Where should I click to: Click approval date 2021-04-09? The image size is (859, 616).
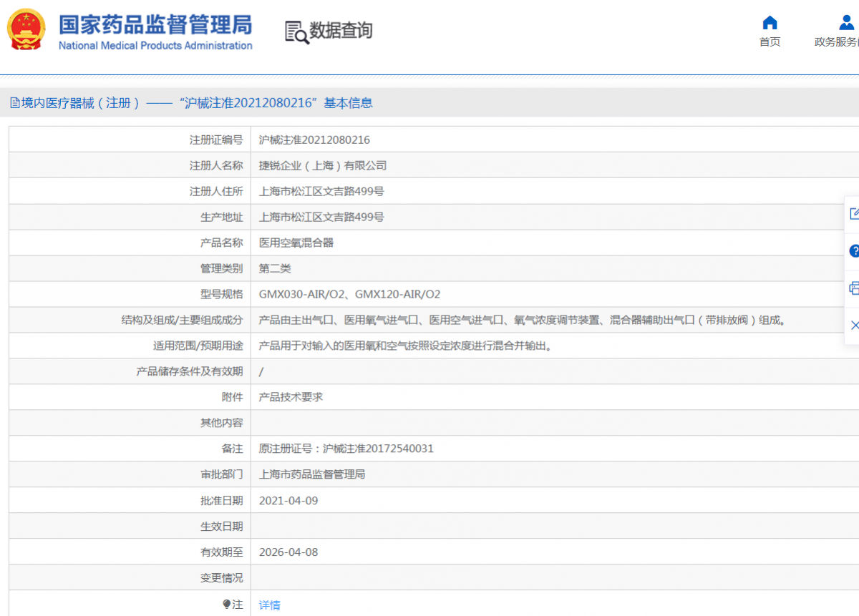[288, 501]
